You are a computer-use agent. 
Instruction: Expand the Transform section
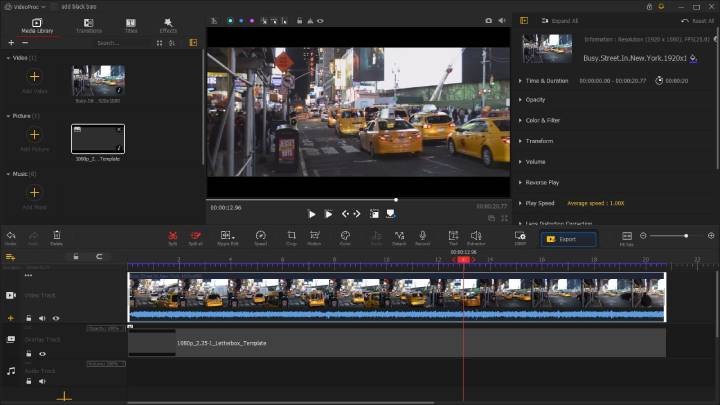click(x=539, y=141)
